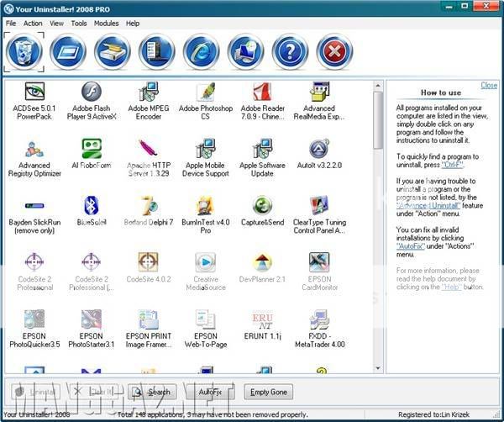Select Capture&Send program icon

tap(262, 206)
